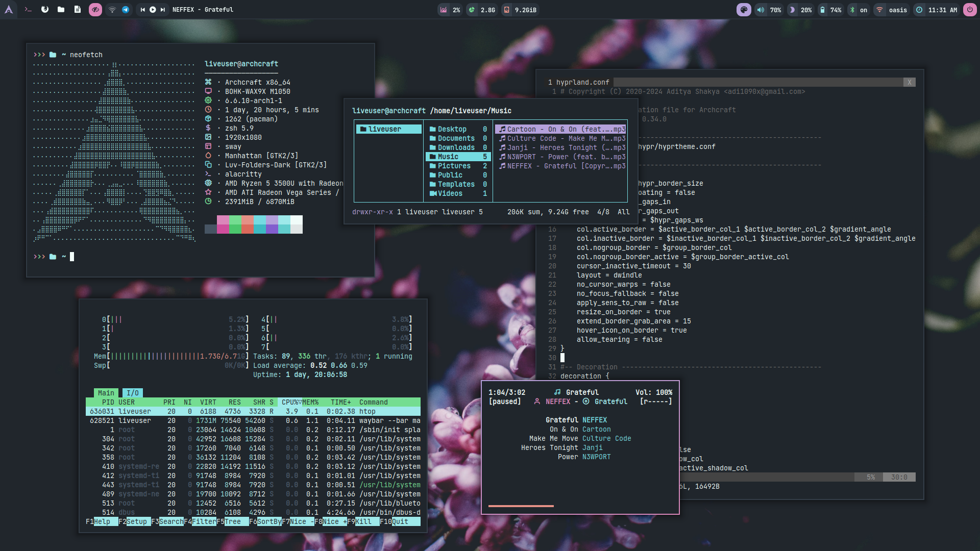The height and width of the screenshot is (551, 980).
Task: Sort htop by CPU% column header
Action: click(x=289, y=402)
